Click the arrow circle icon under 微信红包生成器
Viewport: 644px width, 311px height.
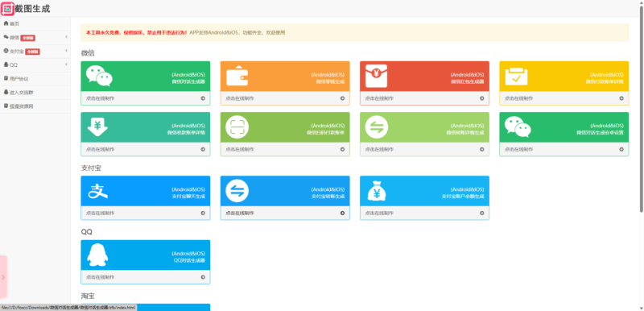(482, 98)
